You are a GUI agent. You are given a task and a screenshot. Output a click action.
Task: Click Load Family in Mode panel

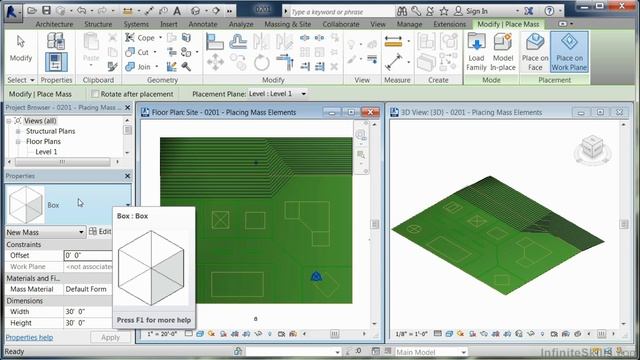476,52
